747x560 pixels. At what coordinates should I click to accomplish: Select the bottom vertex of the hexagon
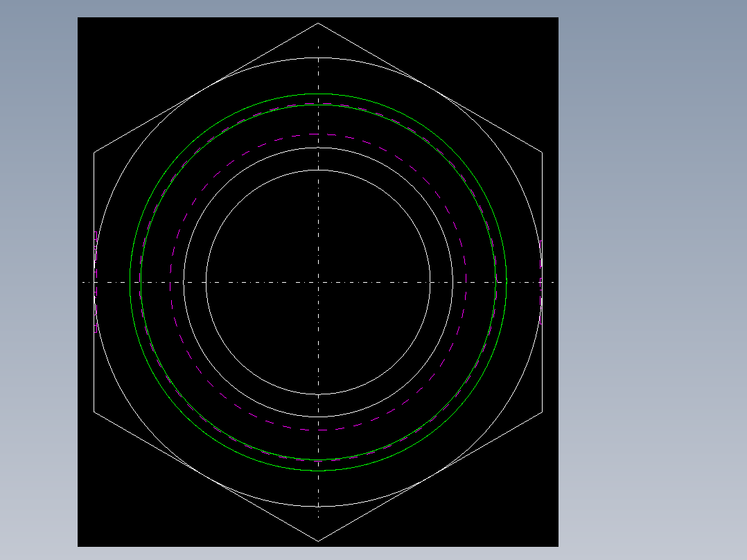pos(319,541)
